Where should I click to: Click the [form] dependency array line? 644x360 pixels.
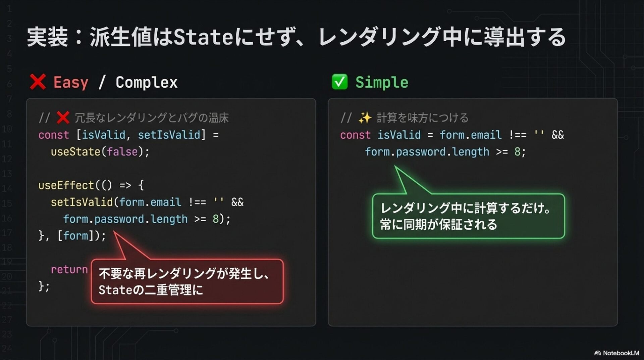coord(72,236)
